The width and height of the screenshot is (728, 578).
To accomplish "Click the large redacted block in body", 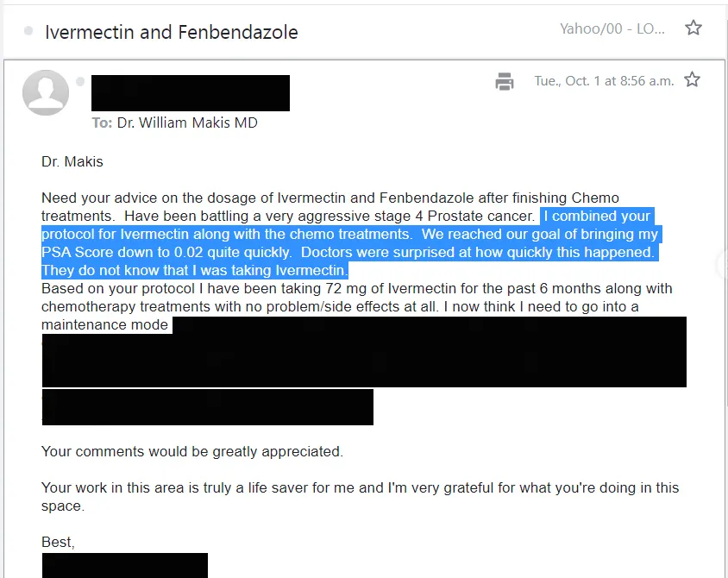I will coord(362,352).
